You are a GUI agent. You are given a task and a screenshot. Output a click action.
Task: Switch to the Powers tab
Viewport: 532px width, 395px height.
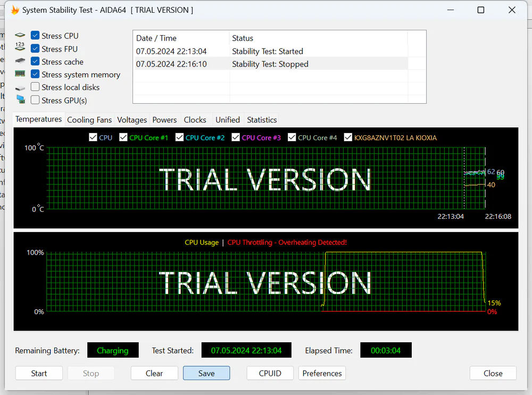point(164,120)
